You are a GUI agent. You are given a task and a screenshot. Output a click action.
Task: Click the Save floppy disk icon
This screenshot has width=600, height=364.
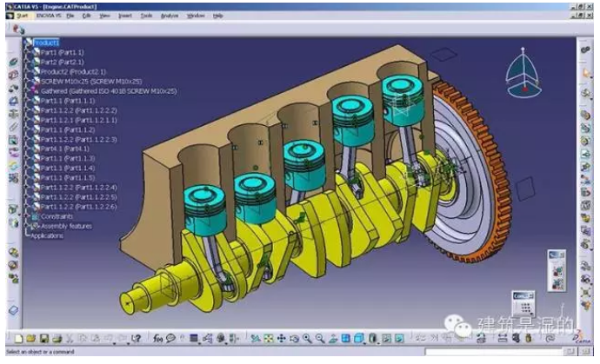44,339
